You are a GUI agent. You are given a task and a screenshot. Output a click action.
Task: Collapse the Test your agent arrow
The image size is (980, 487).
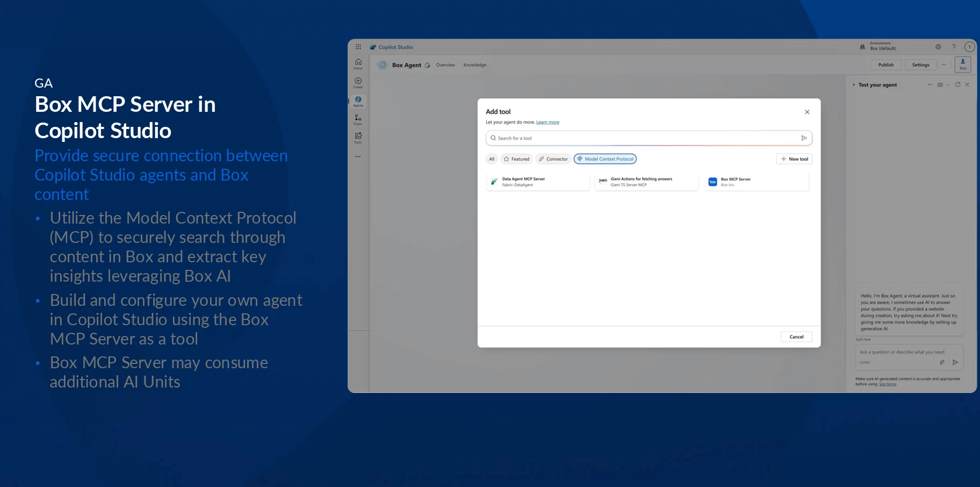coord(854,85)
